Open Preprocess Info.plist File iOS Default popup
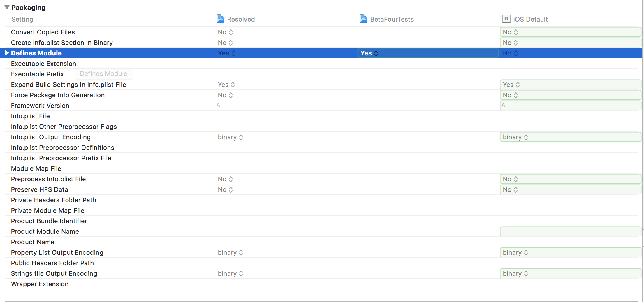The width and height of the screenshot is (644, 302). point(570,179)
